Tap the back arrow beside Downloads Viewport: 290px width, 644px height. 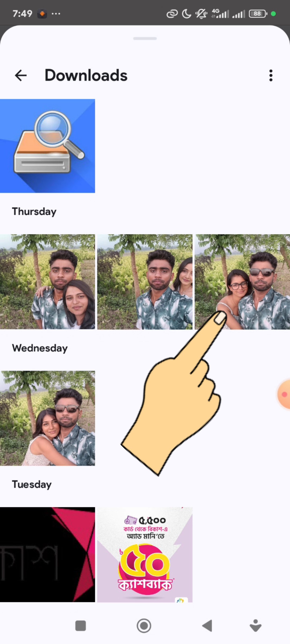pos(21,75)
